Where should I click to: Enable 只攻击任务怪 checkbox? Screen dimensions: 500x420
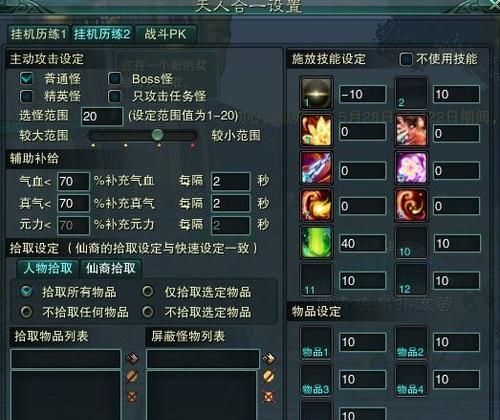(x=114, y=96)
